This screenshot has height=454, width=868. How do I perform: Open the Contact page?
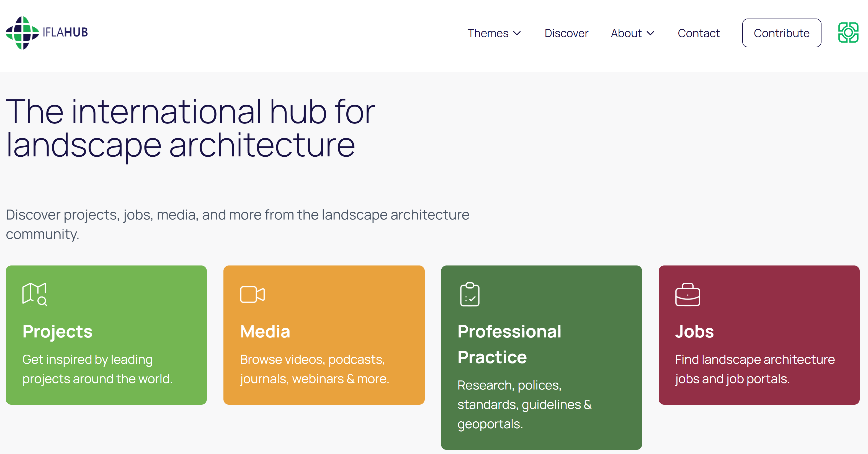pyautogui.click(x=699, y=33)
